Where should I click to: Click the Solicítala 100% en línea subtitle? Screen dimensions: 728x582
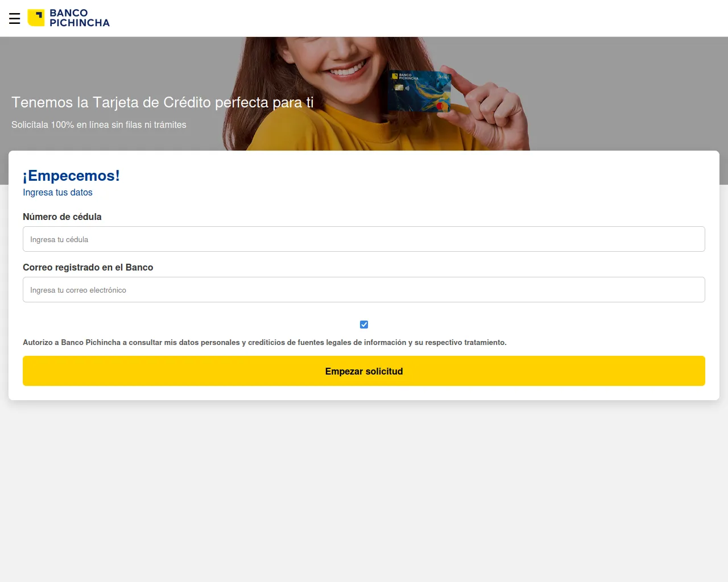98,124
